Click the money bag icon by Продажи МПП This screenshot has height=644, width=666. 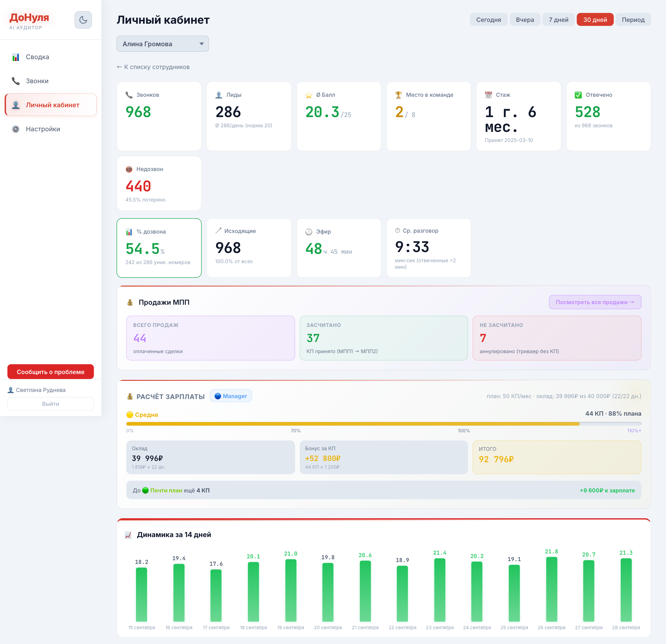(x=130, y=302)
